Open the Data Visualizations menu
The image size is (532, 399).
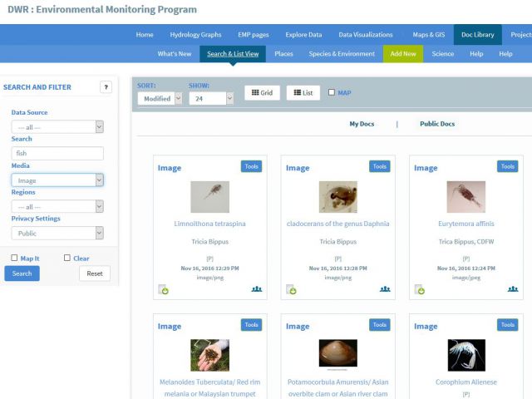(365, 35)
